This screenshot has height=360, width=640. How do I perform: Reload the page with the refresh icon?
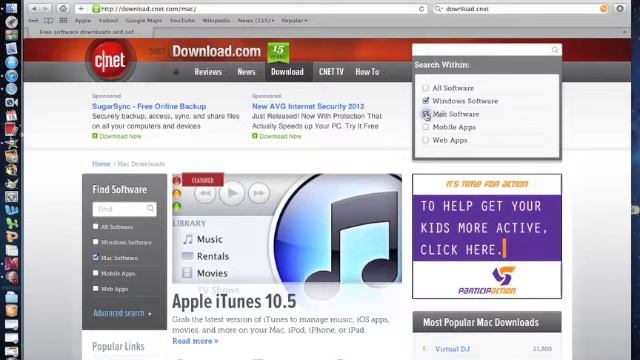(421, 9)
